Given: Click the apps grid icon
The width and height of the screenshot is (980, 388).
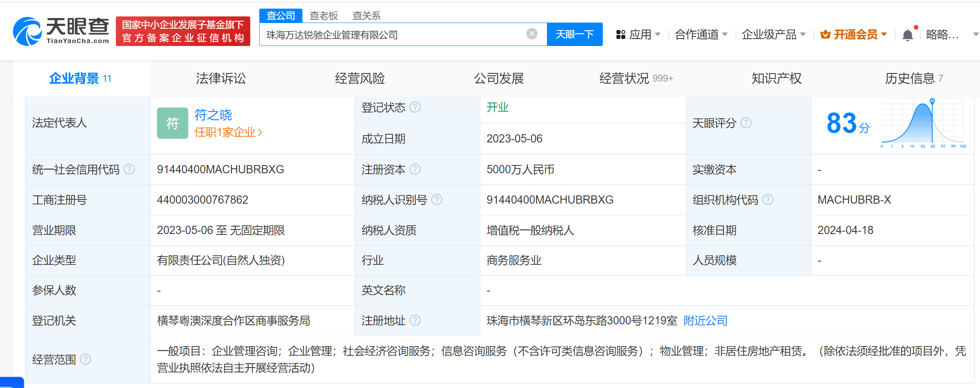Looking at the screenshot, I should (621, 34).
